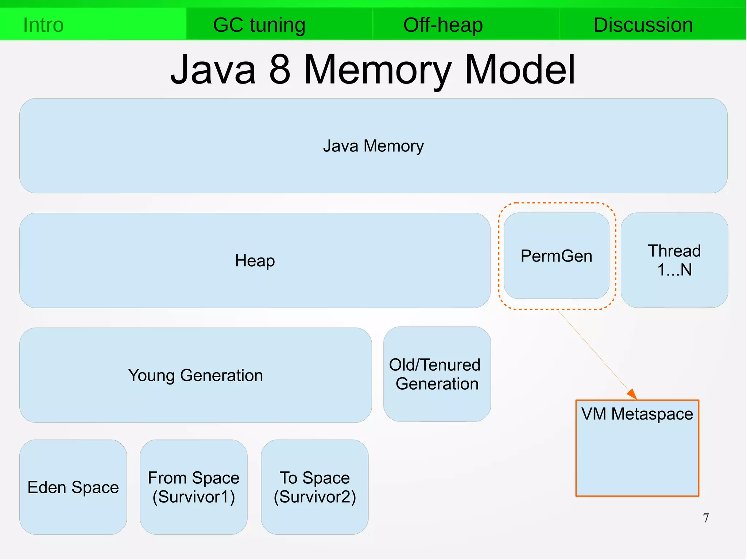This screenshot has width=747, height=560.
Task: Click the Thread 1...N box
Action: click(674, 260)
